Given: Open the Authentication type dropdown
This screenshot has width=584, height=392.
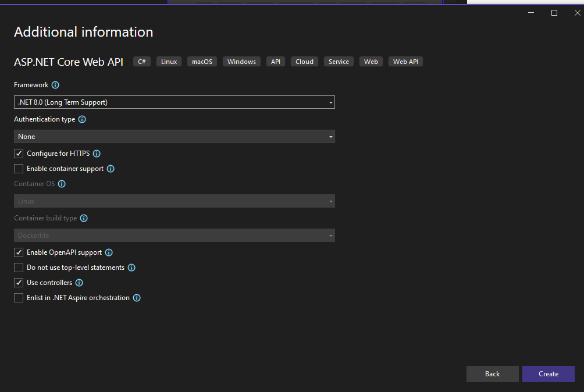Looking at the screenshot, I should [x=175, y=137].
